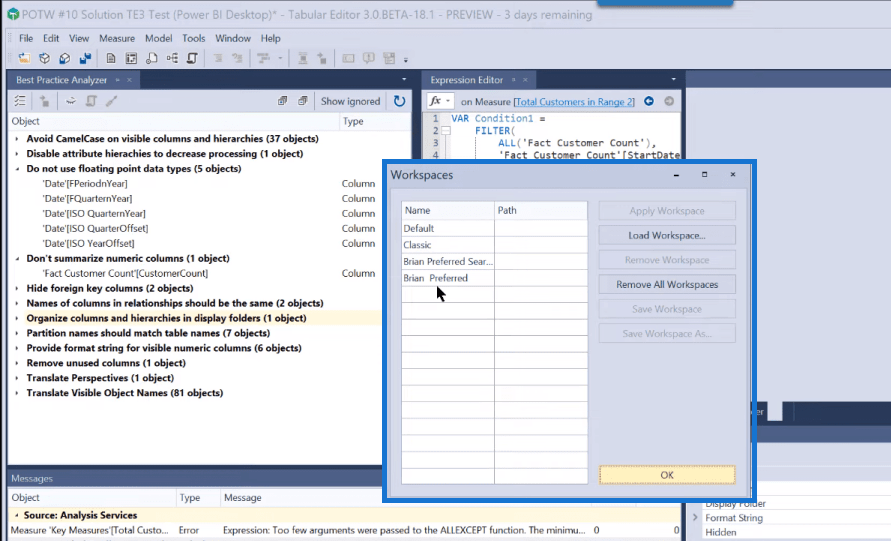891x541 pixels.
Task: Click the Load Workspace... button
Action: pyautogui.click(x=667, y=235)
